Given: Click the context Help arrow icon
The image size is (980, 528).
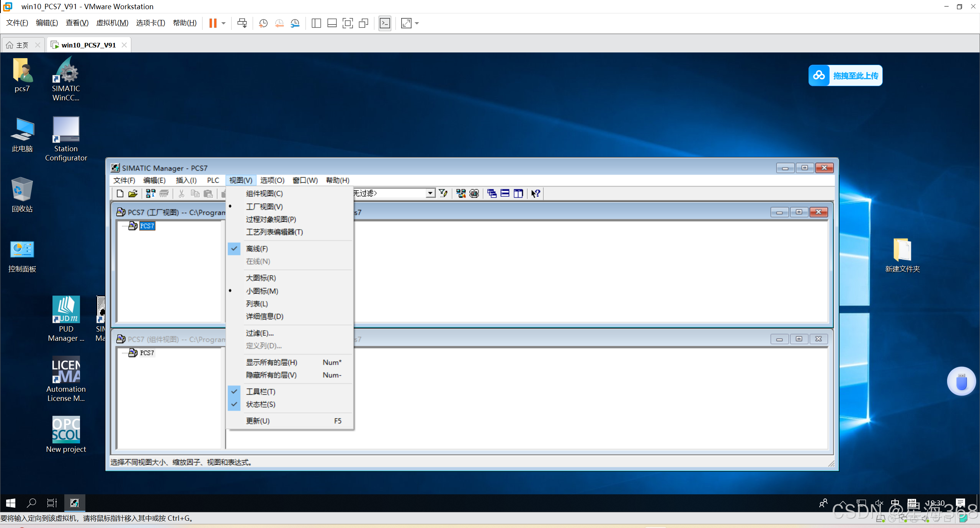Looking at the screenshot, I should point(536,193).
